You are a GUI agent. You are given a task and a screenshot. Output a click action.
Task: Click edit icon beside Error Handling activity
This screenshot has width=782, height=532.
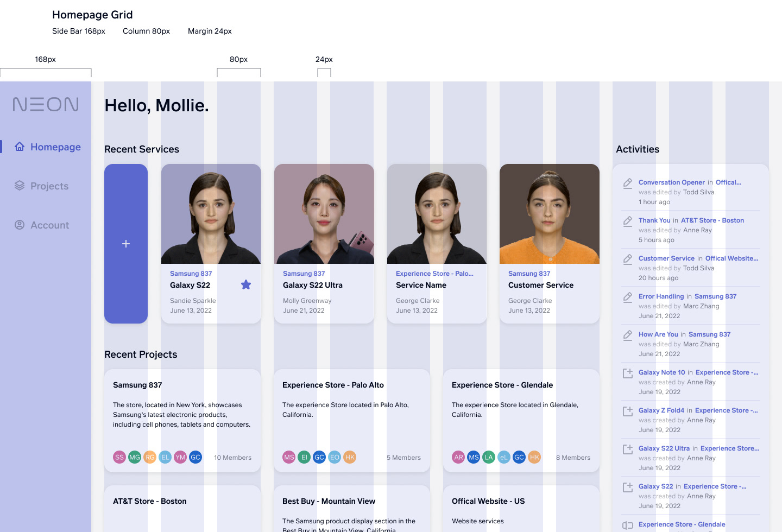tap(628, 297)
